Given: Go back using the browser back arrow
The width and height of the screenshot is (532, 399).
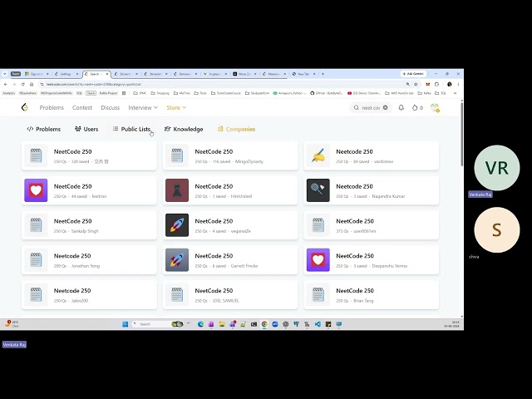Looking at the screenshot, I should [6, 84].
